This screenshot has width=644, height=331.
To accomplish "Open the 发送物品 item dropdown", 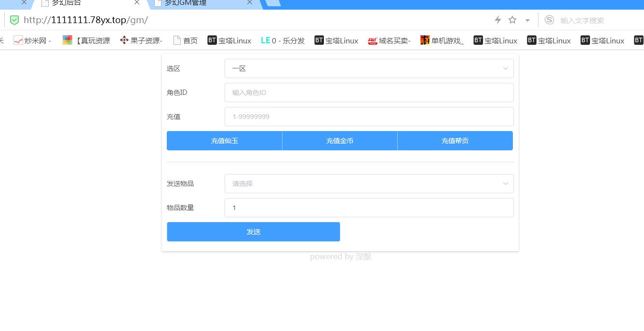I will [369, 184].
